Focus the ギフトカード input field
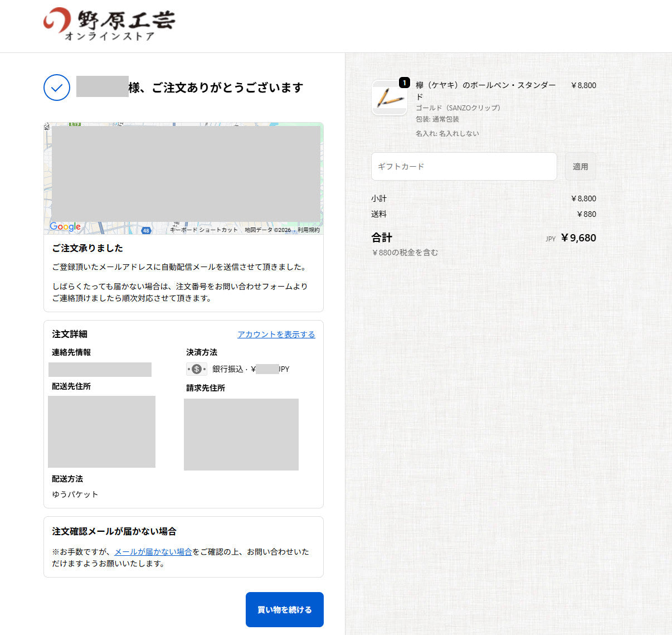The height and width of the screenshot is (635, 672). 464,167
